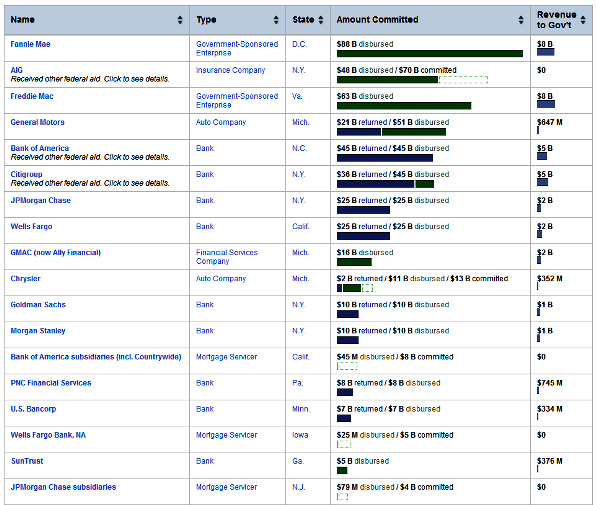Sort by Amount Committed column arrows

[x=521, y=20]
